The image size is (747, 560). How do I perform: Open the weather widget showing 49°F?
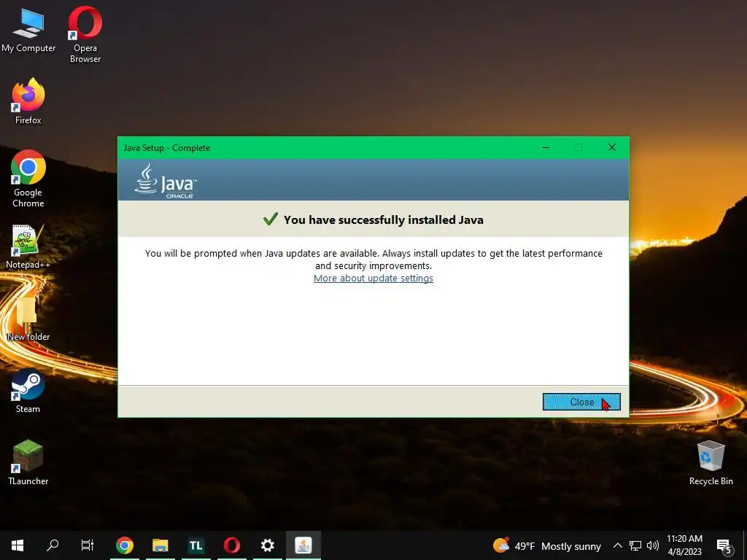point(546,545)
